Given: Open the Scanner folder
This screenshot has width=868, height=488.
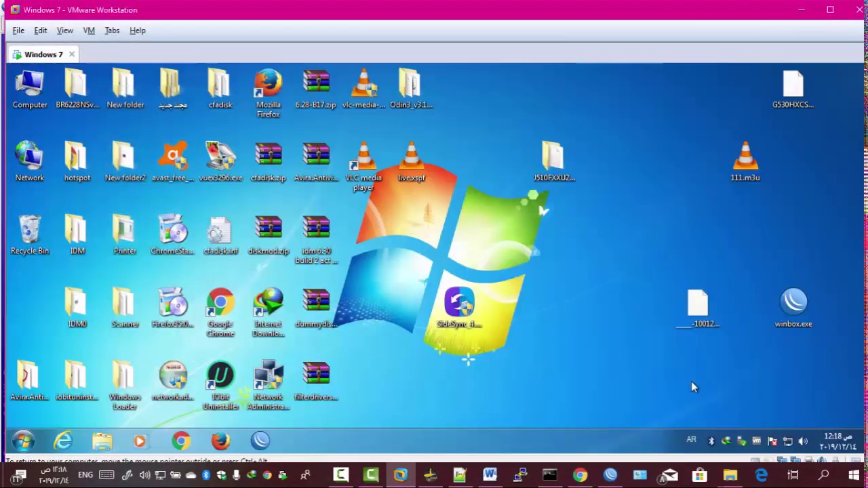Looking at the screenshot, I should point(125,308).
